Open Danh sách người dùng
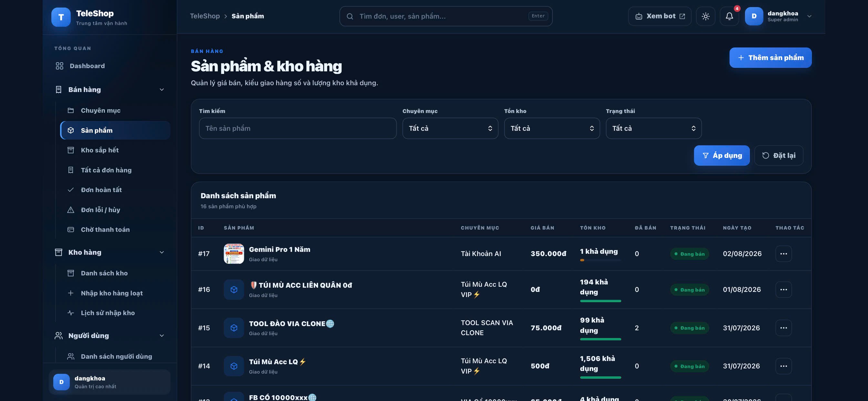868x401 pixels. pos(115,356)
